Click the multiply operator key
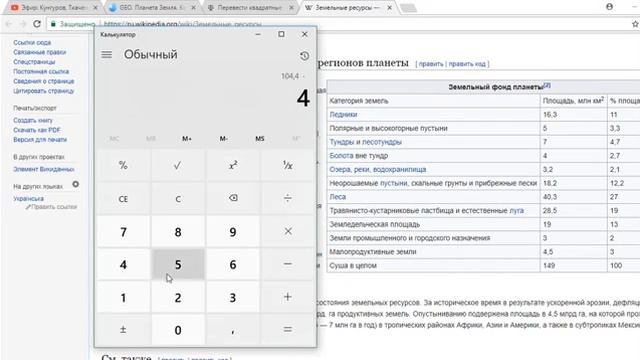The height and width of the screenshot is (360, 640). (287, 231)
